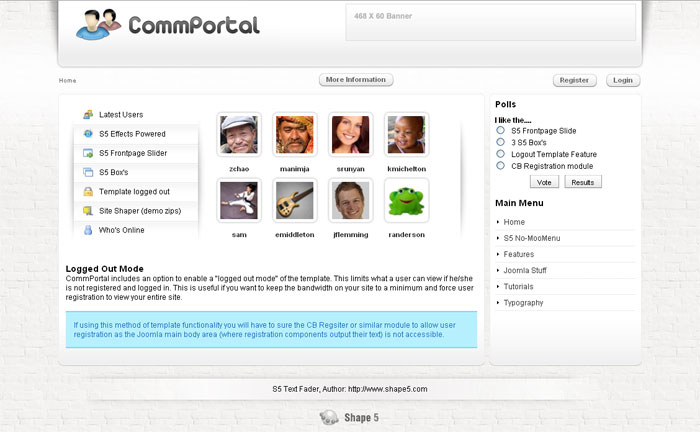Click the Register button
This screenshot has height=432, width=700.
pos(575,80)
